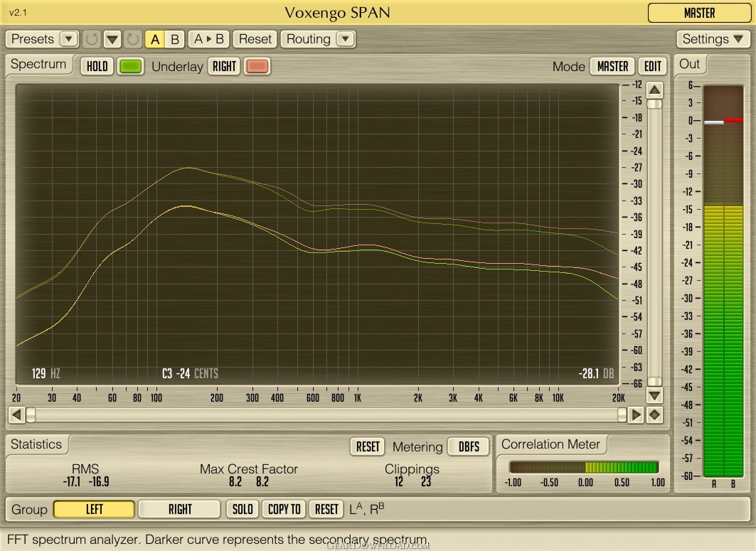Click the Reset button in top toolbar
756x551 pixels.
tap(255, 39)
